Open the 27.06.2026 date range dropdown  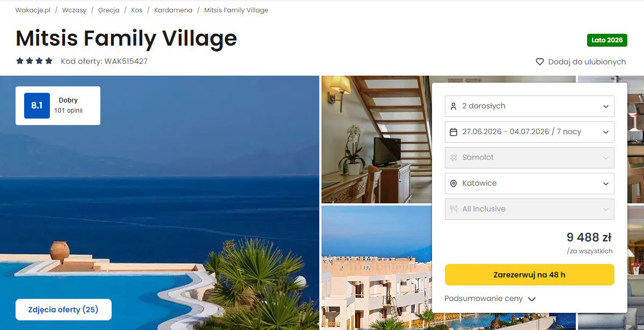coord(530,132)
